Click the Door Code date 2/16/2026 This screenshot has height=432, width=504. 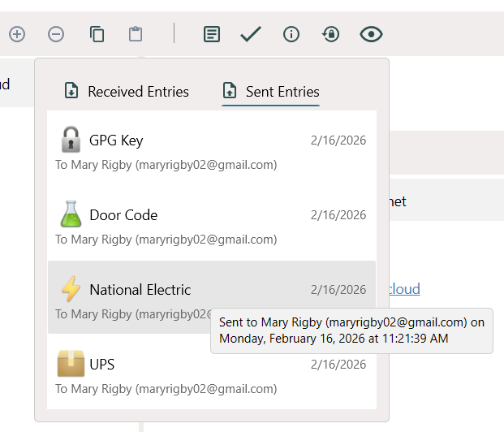338,215
